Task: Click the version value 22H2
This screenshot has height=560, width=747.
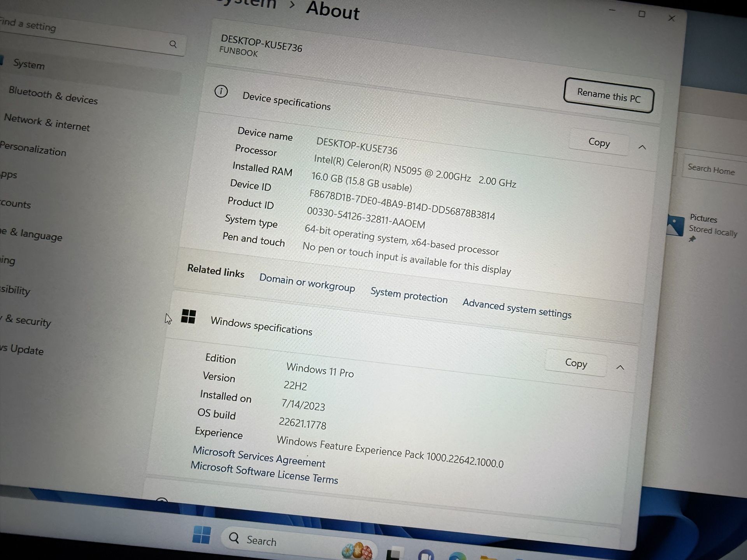Action: coord(295,385)
